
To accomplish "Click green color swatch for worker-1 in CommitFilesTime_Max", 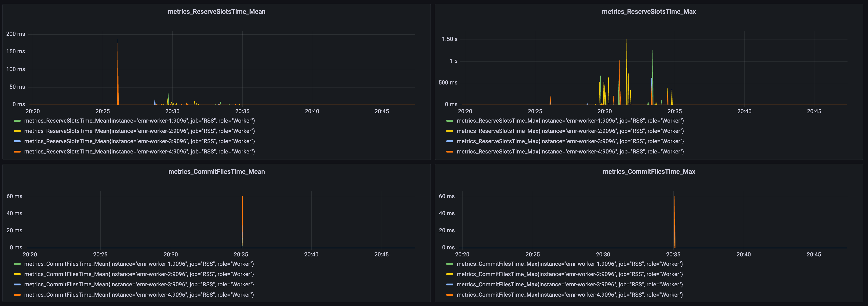I will pyautogui.click(x=449, y=264).
